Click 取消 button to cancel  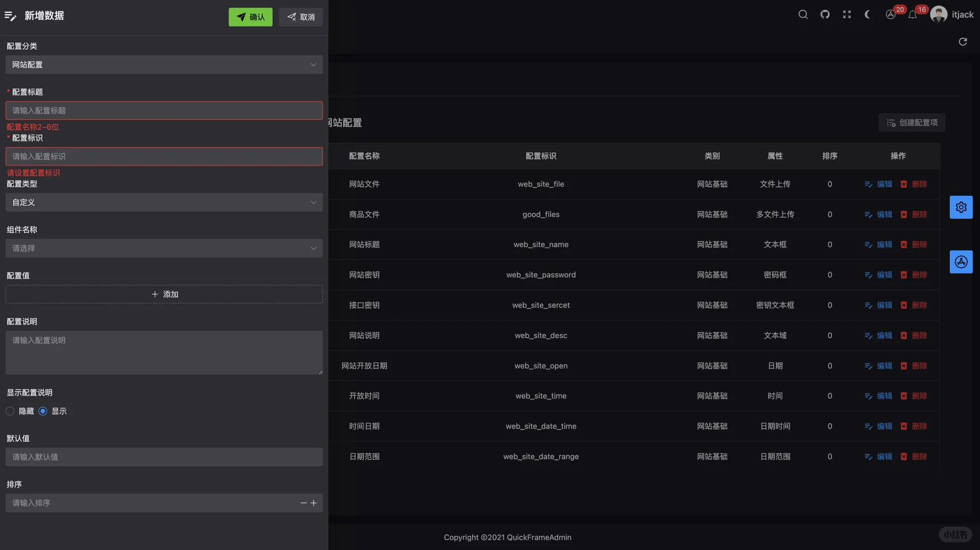click(301, 17)
